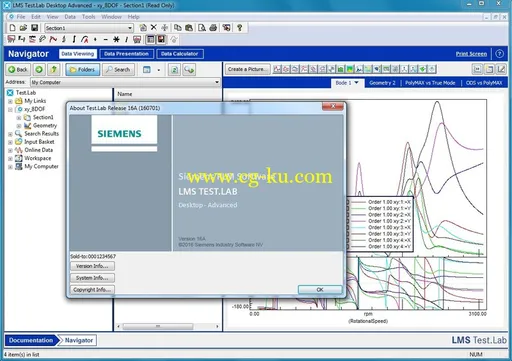Expand the Geometry tree node
512x361 pixels.
point(19,126)
